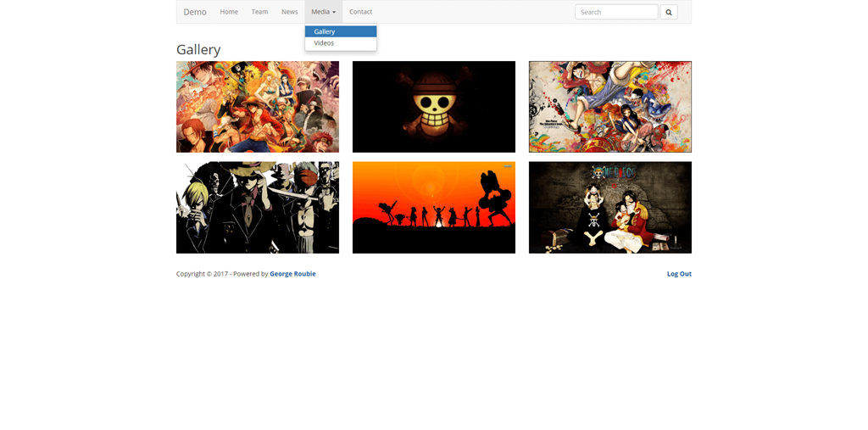Open the black-and-white suited crew image

coord(258,208)
